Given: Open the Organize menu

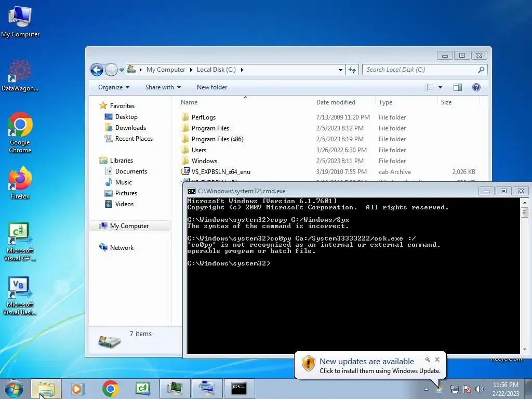Looking at the screenshot, I should 114,87.
